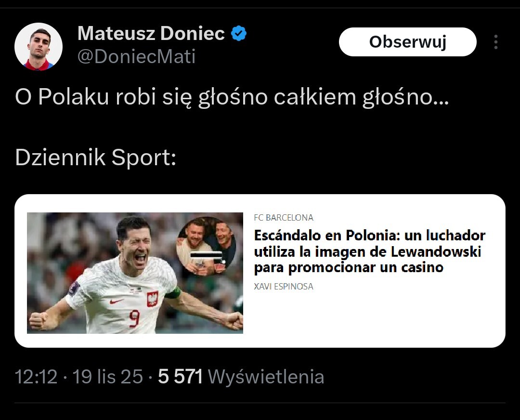Click the tweet text about the Pole
Screen dimensions: 520x420
point(232,97)
